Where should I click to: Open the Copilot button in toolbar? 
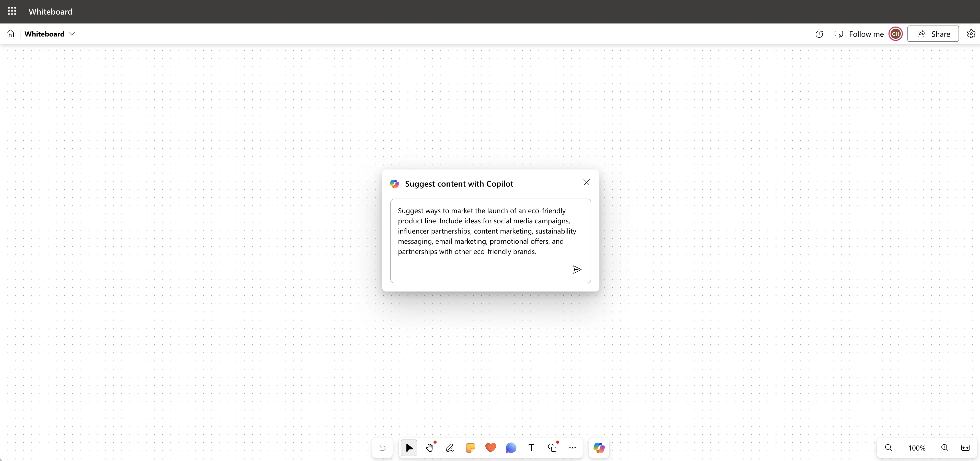[x=599, y=448]
